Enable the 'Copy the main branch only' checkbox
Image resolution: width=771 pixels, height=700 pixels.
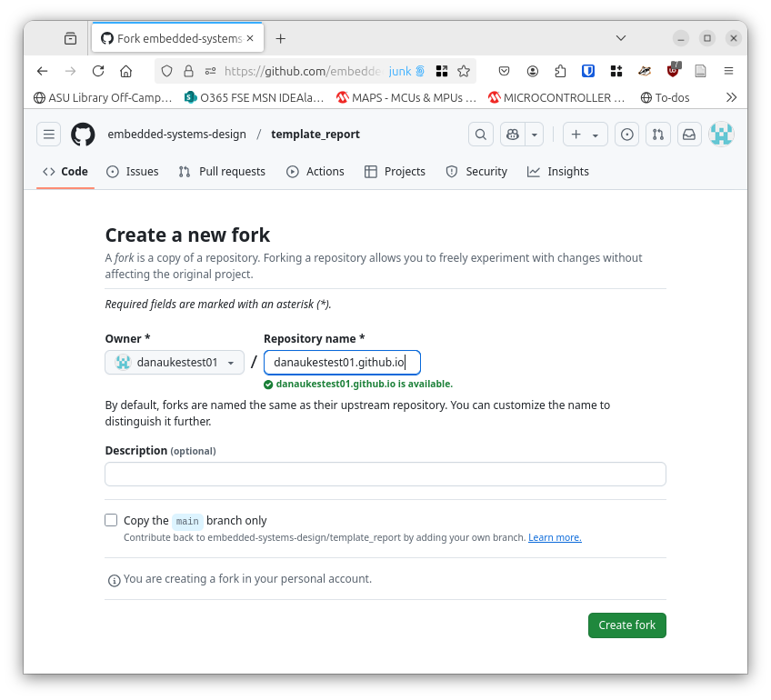coord(111,520)
